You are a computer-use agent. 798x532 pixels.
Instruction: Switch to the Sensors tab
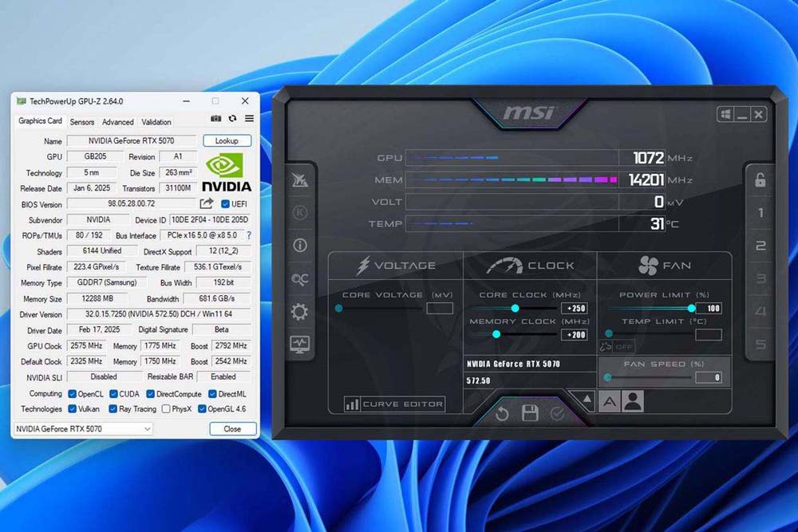coord(82,122)
